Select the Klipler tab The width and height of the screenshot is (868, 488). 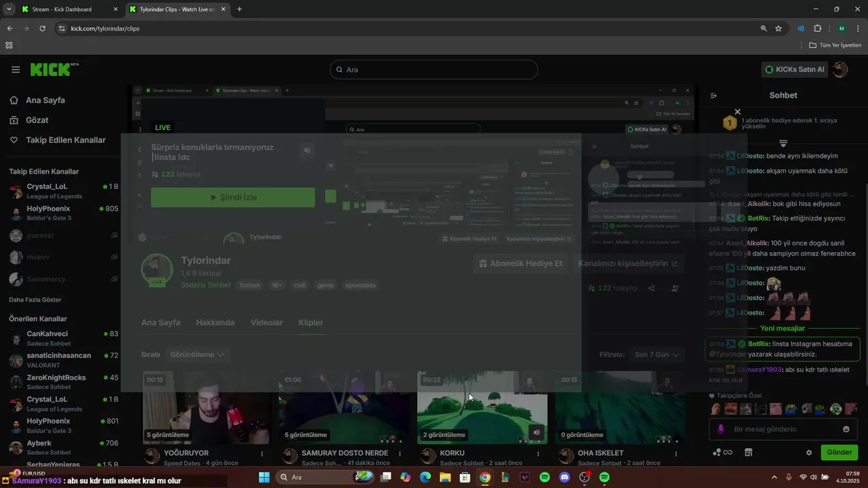pos(311,323)
